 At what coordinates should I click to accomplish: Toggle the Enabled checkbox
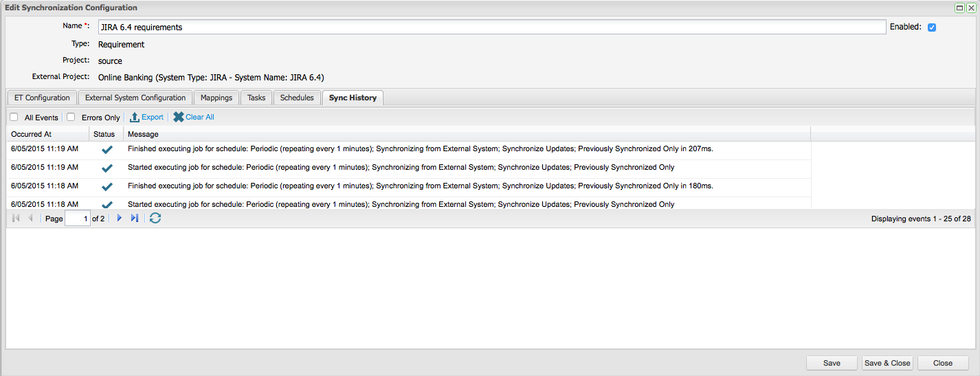pyautogui.click(x=932, y=27)
